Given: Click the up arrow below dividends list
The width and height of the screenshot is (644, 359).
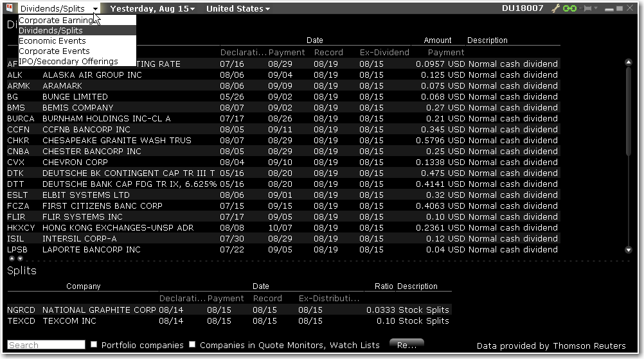Looking at the screenshot, I should (x=11, y=259).
